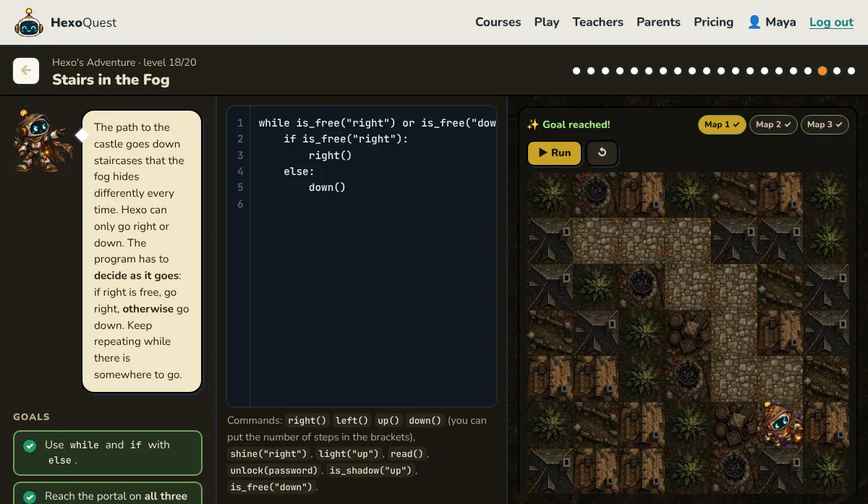Click line number 4 in the gutter
Image resolution: width=868 pixels, height=504 pixels.
[x=240, y=171]
